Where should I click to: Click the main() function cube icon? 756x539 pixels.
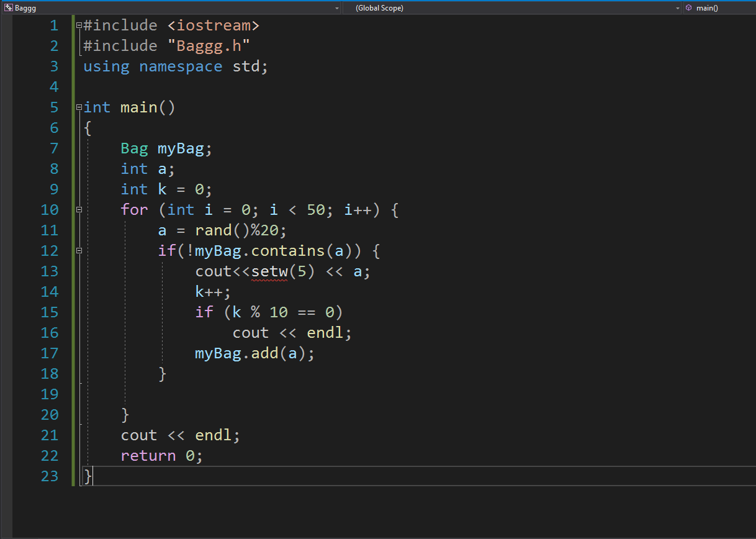pos(688,7)
